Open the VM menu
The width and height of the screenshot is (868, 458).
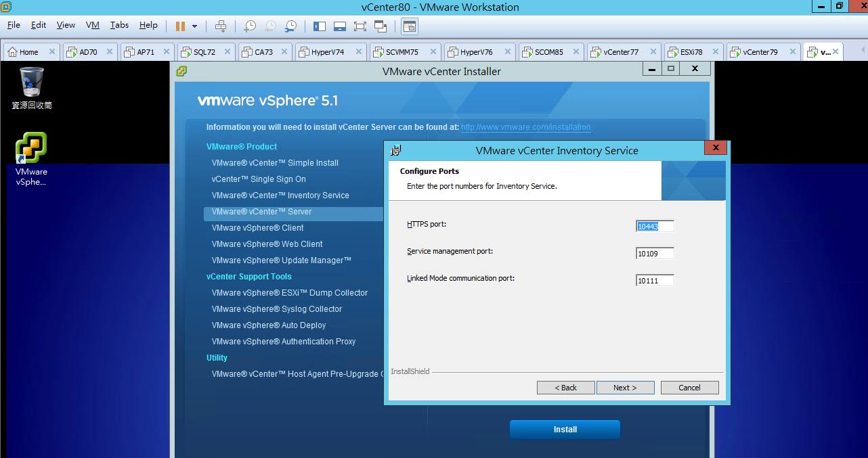point(93,25)
